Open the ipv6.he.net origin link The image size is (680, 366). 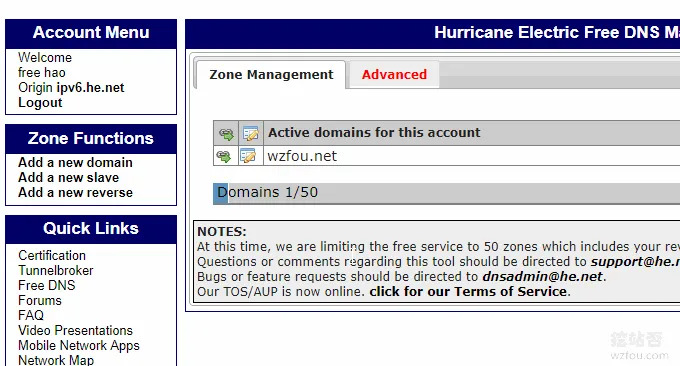coord(90,88)
